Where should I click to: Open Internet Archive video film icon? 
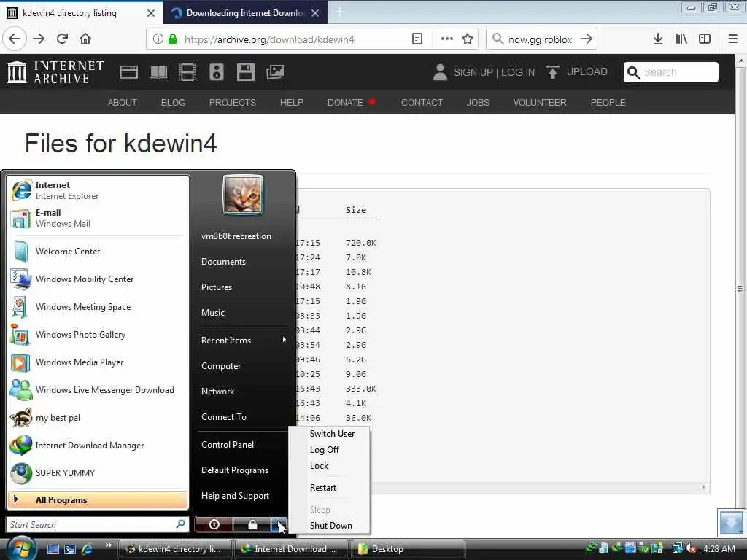(187, 72)
